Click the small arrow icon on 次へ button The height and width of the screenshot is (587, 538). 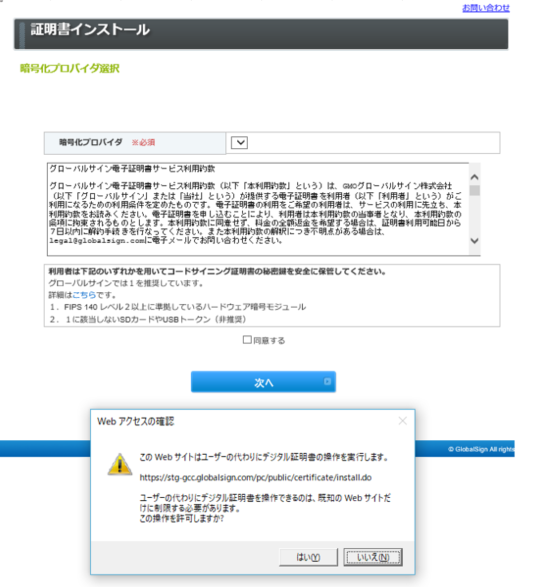tap(327, 381)
